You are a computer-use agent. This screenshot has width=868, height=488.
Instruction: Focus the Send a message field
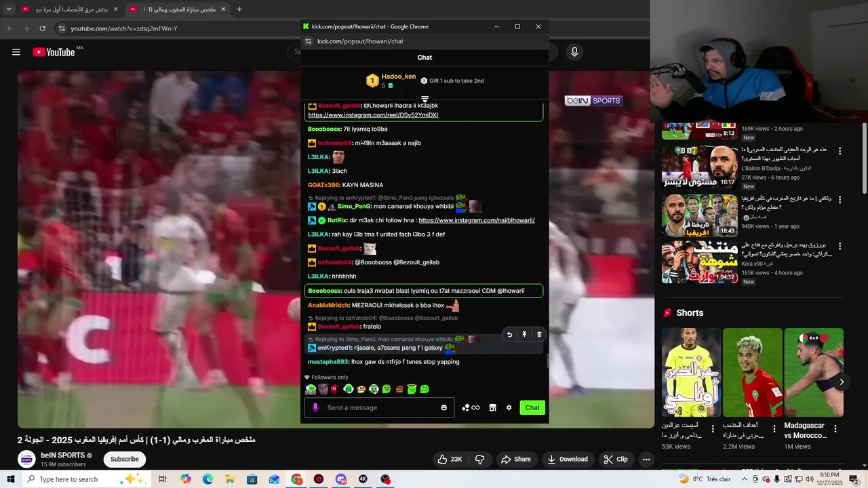click(379, 407)
